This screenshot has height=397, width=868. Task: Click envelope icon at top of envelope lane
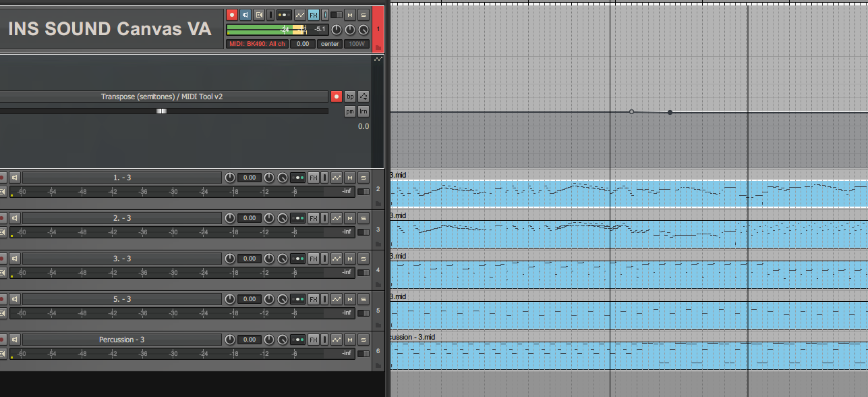pos(378,59)
